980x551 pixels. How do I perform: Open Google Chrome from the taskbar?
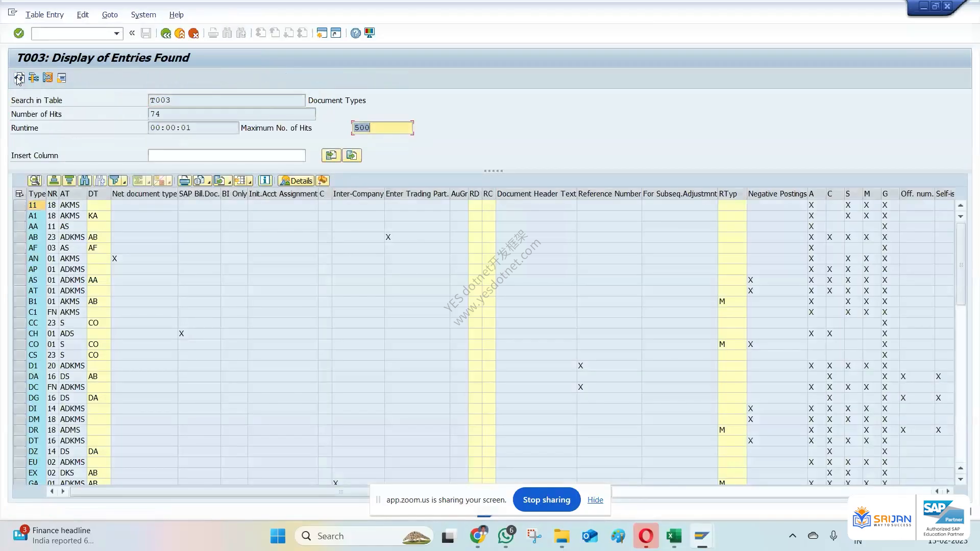[478, 536]
